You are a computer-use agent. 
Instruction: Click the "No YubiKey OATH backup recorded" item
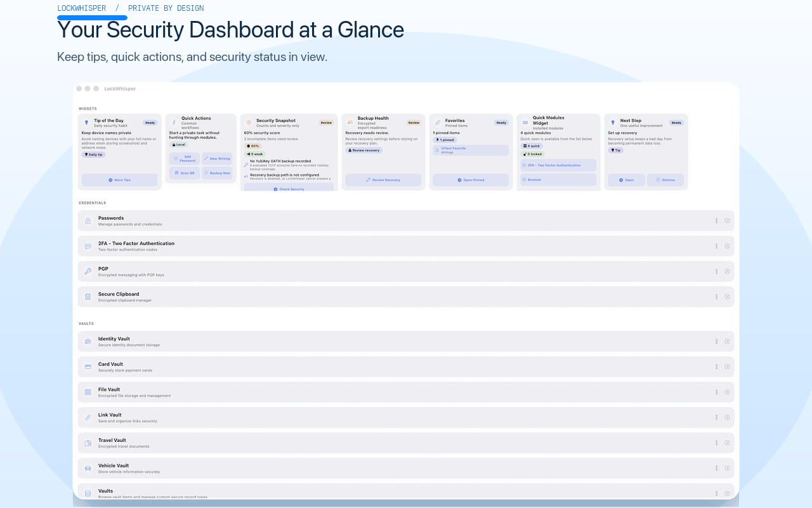pyautogui.click(x=289, y=165)
